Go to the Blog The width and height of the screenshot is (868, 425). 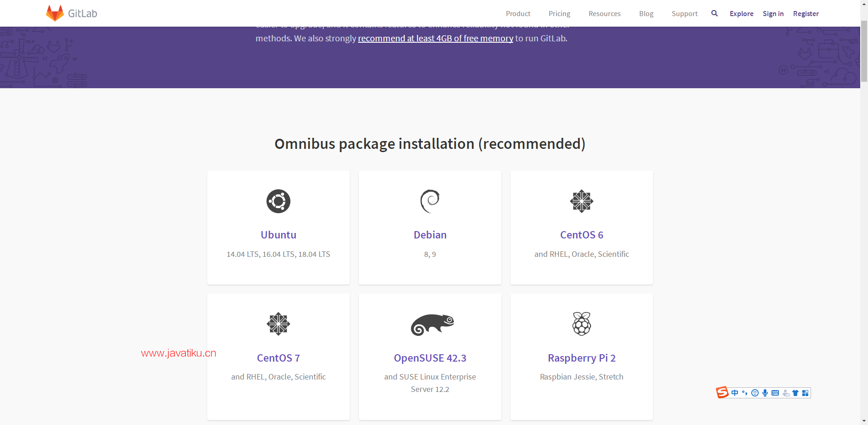[646, 14]
